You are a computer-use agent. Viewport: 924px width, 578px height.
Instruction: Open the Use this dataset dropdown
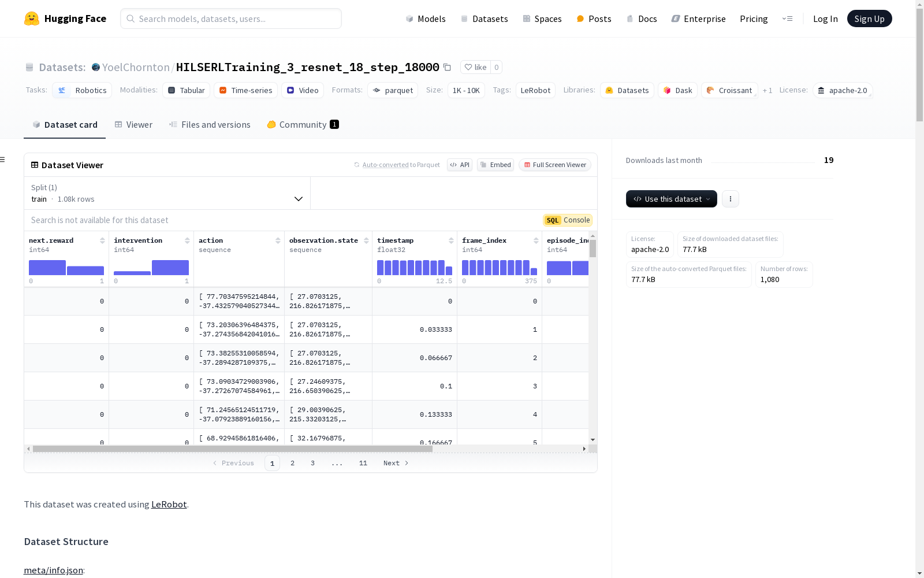672,199
